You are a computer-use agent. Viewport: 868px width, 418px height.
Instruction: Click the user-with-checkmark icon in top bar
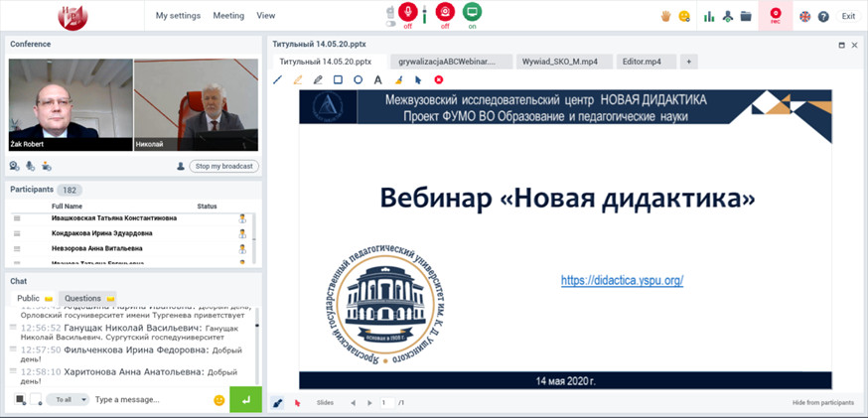(x=727, y=17)
